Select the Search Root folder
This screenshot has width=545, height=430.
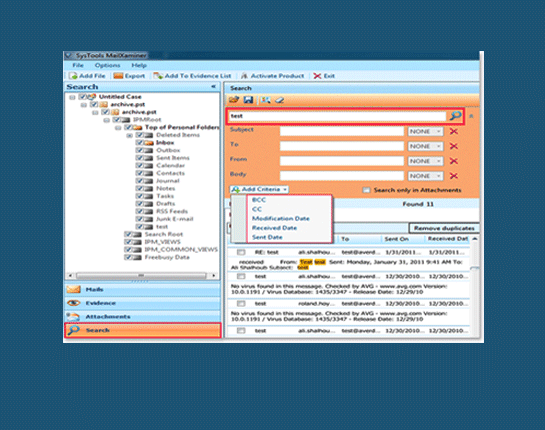tap(164, 234)
